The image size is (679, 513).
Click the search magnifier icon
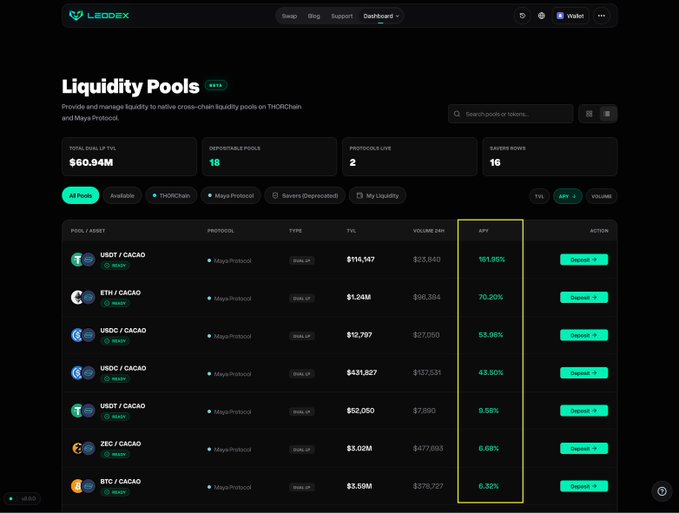(457, 114)
